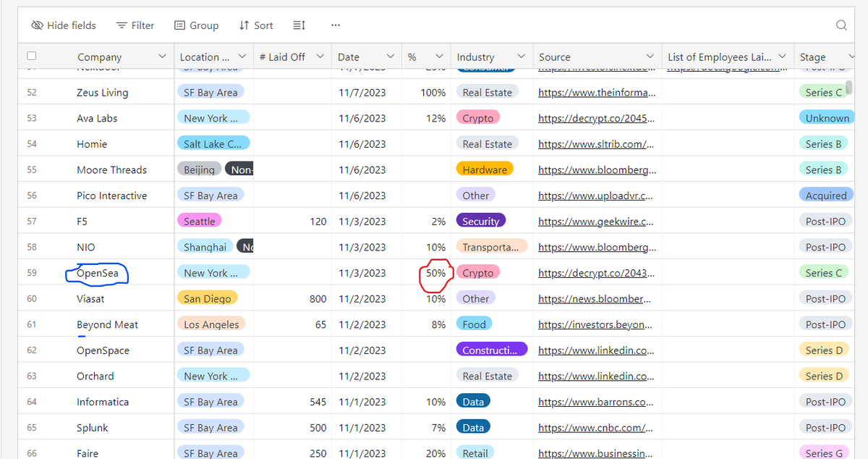Open geekwire.com link for F5
The width and height of the screenshot is (868, 459).
pos(596,222)
